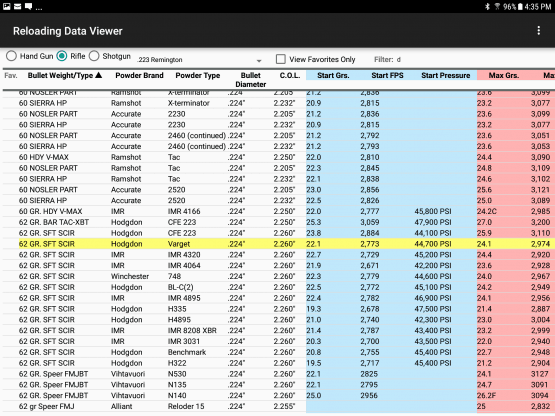Tap the chat notification icon

click(x=28, y=6)
